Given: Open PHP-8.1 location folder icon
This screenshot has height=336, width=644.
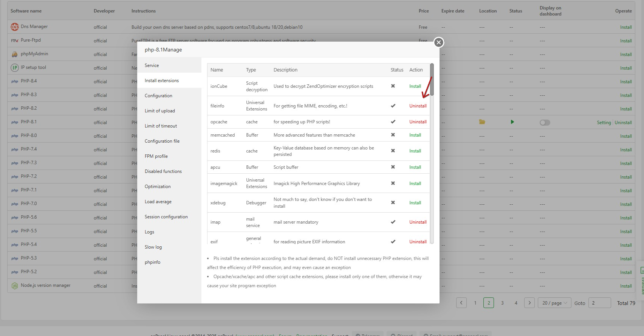Looking at the screenshot, I should (482, 122).
